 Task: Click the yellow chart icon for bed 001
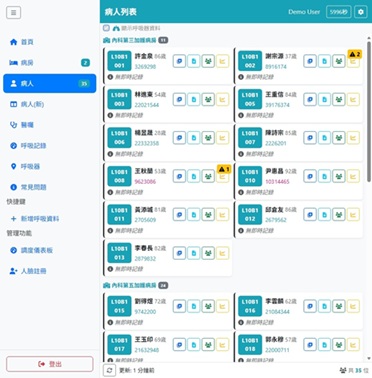(x=223, y=61)
